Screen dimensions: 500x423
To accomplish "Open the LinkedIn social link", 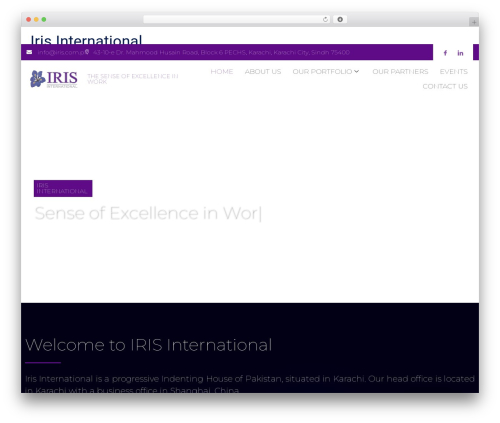I will pyautogui.click(x=460, y=53).
